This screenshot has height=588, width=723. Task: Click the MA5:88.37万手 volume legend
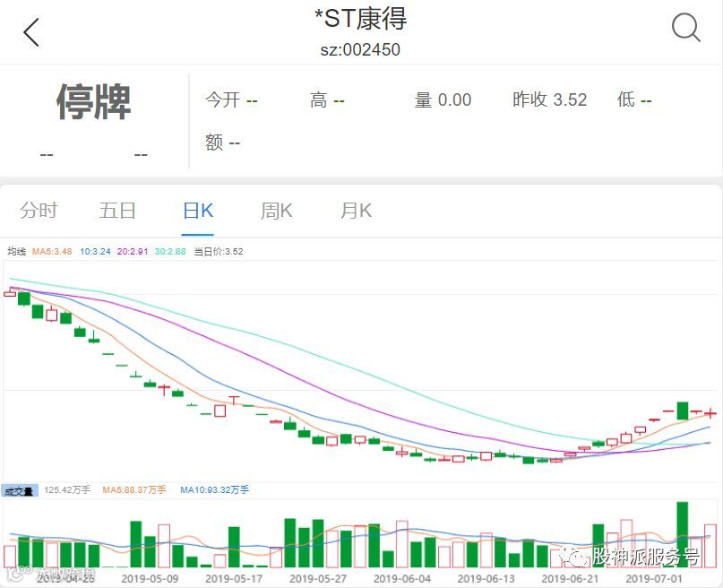point(134,489)
